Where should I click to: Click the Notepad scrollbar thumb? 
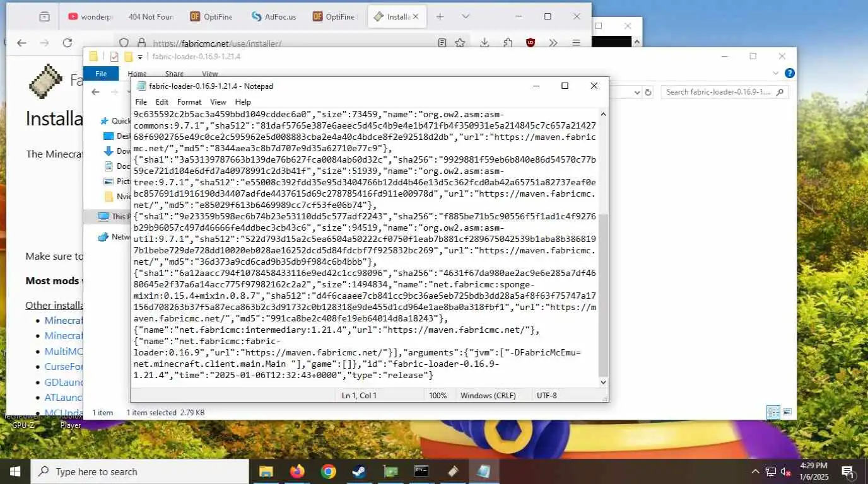603,295
